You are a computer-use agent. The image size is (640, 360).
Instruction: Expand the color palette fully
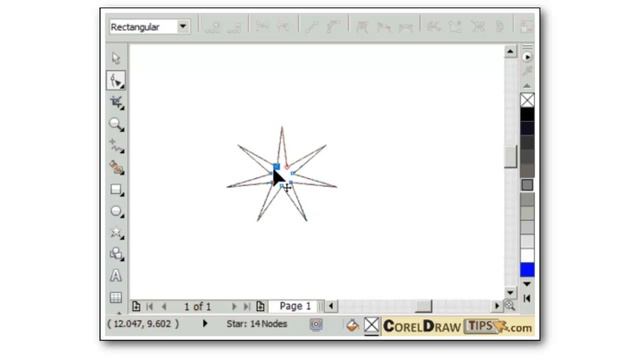(x=527, y=298)
